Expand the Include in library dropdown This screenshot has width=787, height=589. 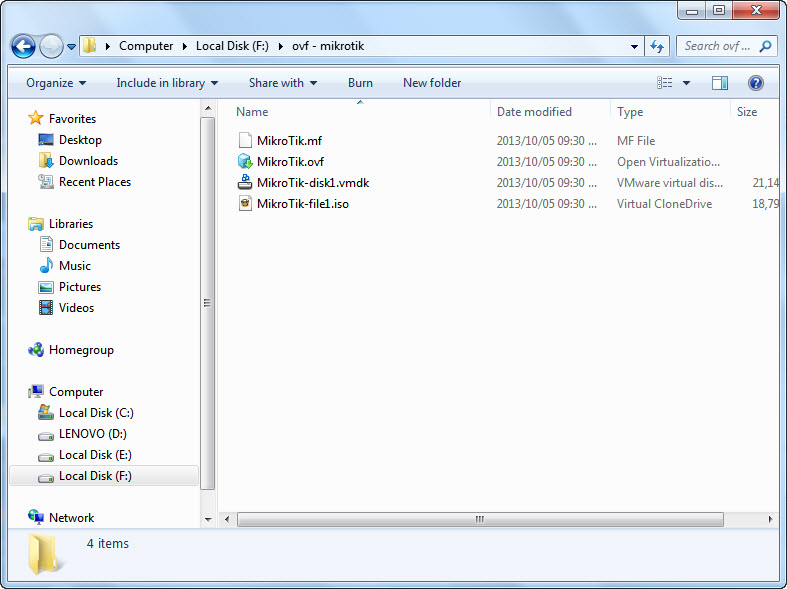[166, 83]
